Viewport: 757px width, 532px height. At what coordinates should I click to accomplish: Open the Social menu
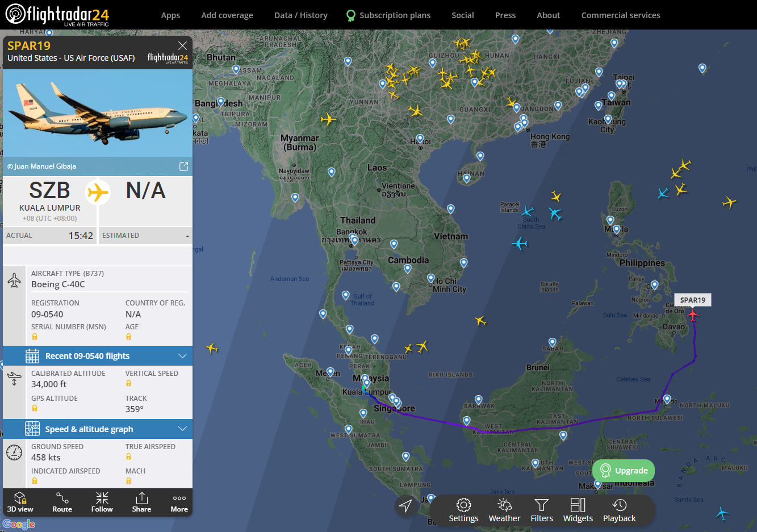463,15
